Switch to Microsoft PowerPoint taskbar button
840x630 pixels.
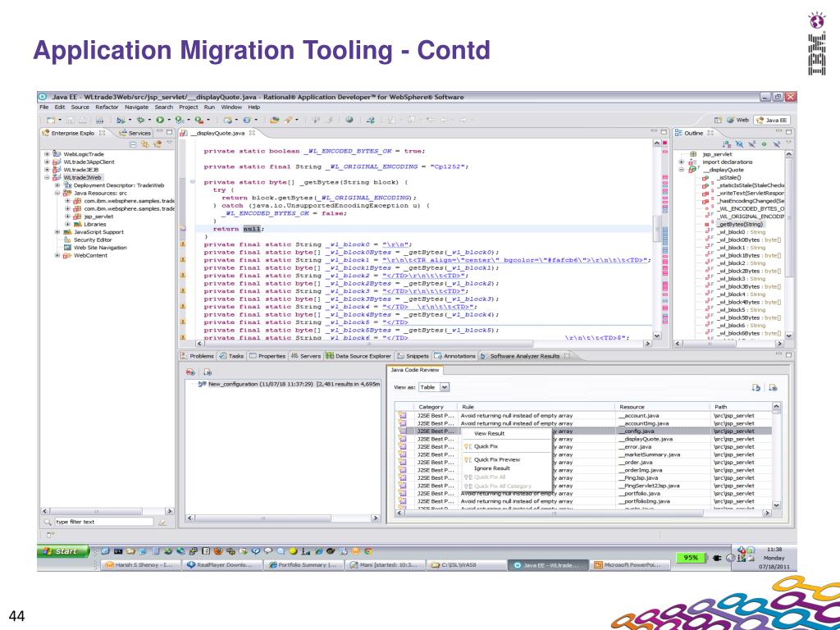click(x=628, y=564)
